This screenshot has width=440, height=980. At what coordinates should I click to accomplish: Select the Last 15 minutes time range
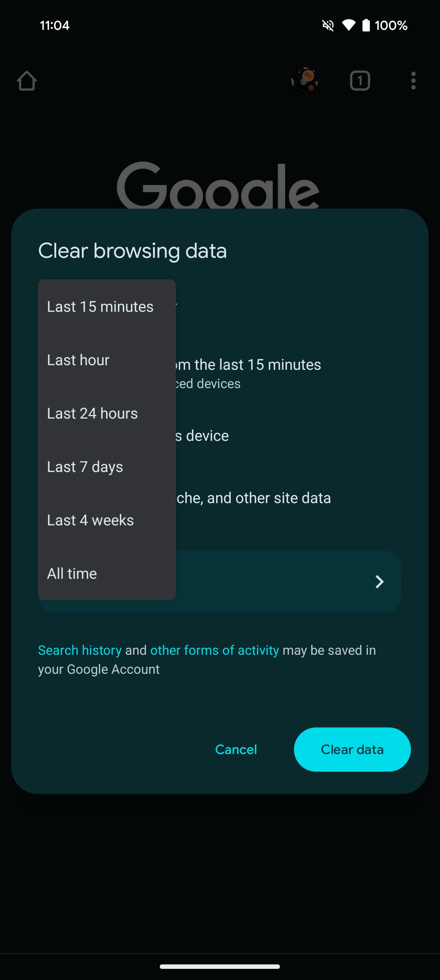(x=100, y=306)
